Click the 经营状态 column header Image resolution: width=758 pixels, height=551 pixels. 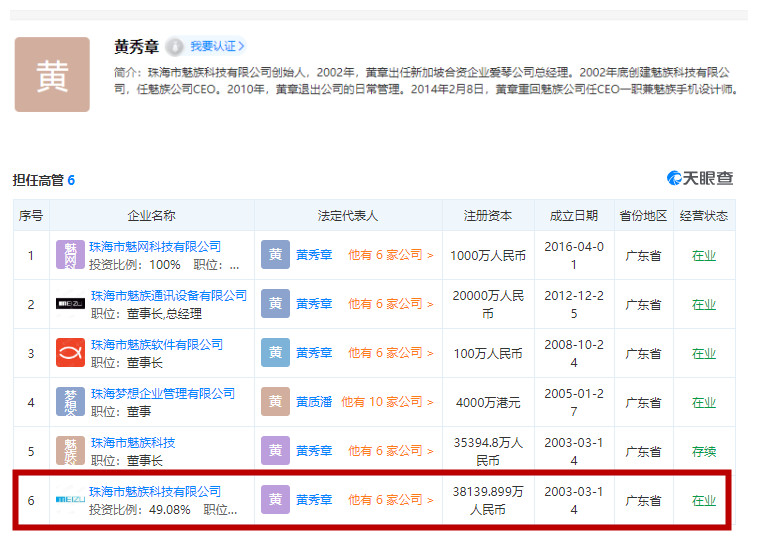704,216
